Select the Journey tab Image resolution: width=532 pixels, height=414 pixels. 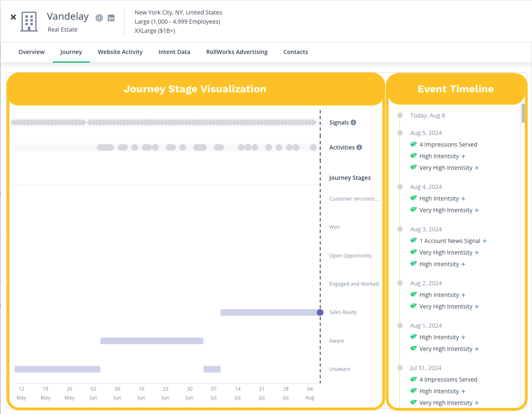point(71,52)
